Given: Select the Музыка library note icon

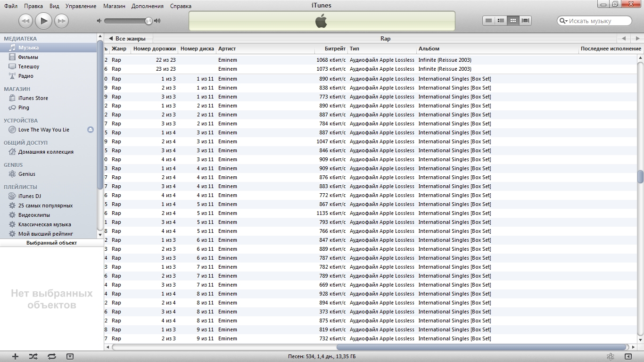Looking at the screenshot, I should click(12, 48).
